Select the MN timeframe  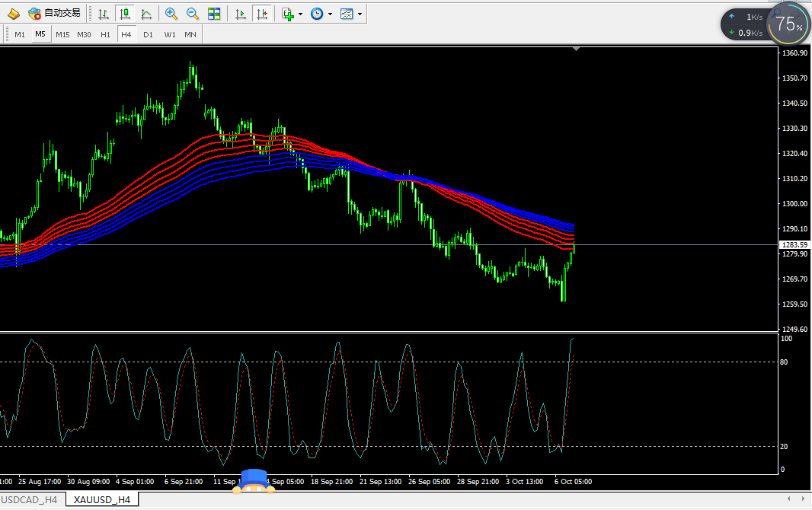point(190,35)
